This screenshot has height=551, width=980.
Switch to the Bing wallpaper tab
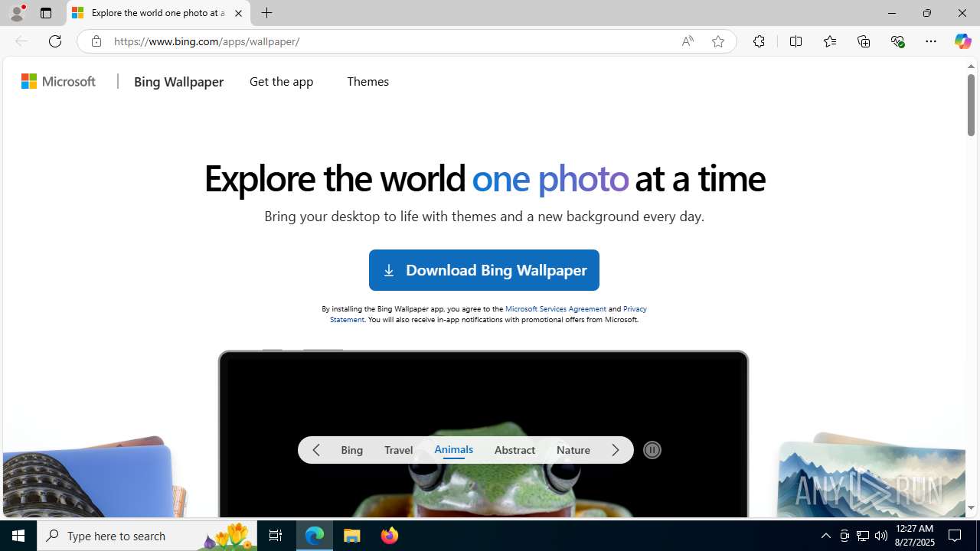click(351, 450)
